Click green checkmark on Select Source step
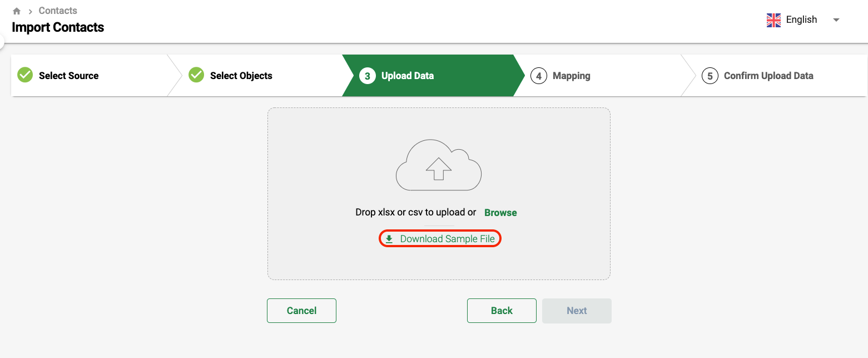The width and height of the screenshot is (868, 358). (25, 75)
